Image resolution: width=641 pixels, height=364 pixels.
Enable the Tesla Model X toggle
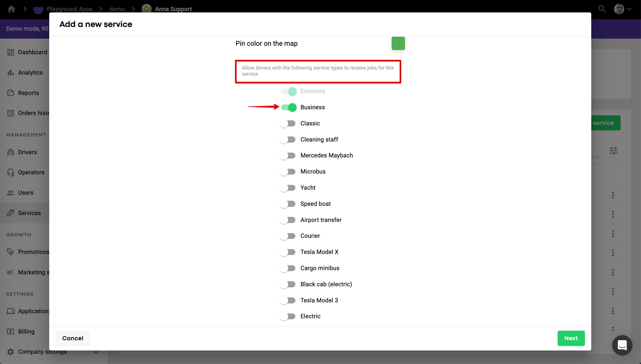tap(288, 252)
